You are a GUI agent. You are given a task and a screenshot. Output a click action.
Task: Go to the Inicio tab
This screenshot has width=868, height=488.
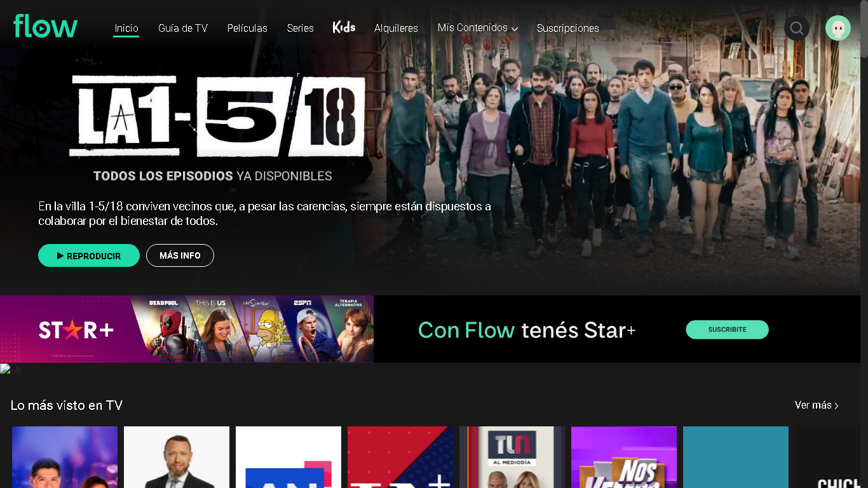pyautogui.click(x=126, y=29)
